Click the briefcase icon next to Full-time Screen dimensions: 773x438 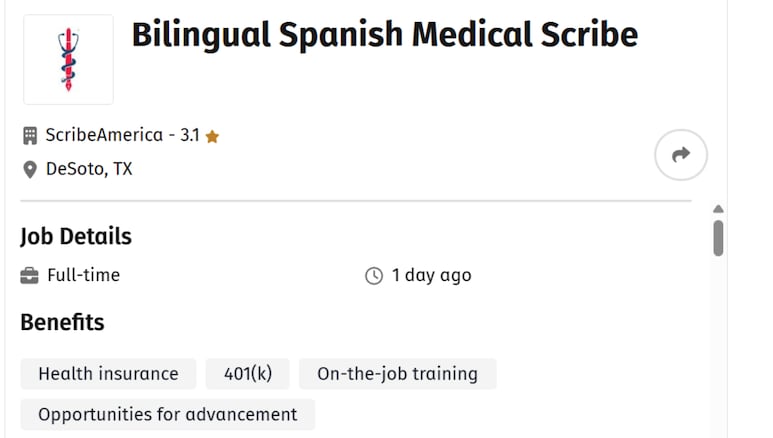(30, 276)
